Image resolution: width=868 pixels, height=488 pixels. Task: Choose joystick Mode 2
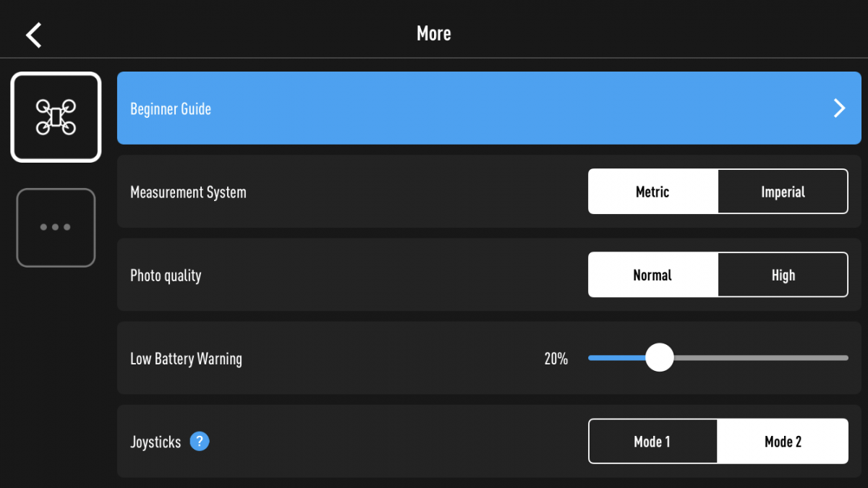(x=783, y=441)
